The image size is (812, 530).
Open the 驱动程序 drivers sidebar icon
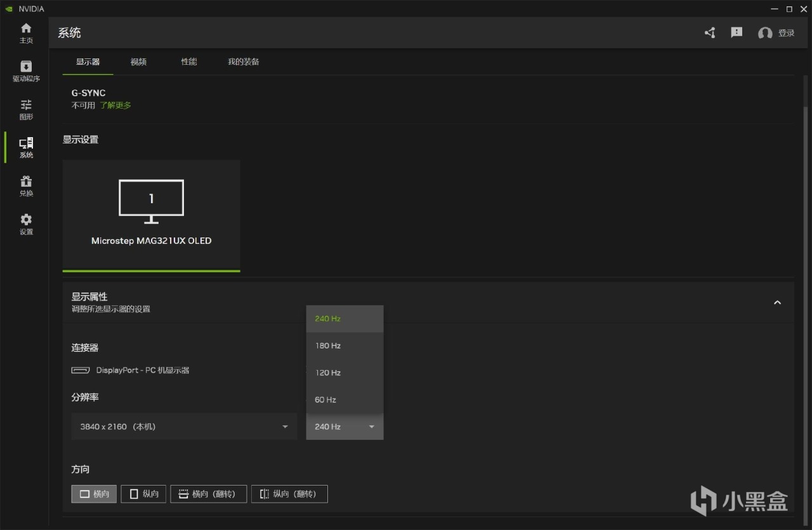point(26,71)
